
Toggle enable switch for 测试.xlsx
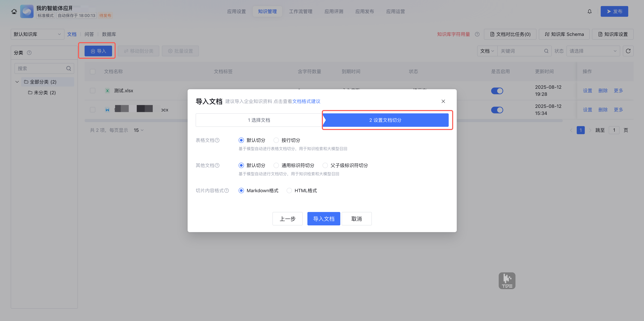[x=497, y=91]
